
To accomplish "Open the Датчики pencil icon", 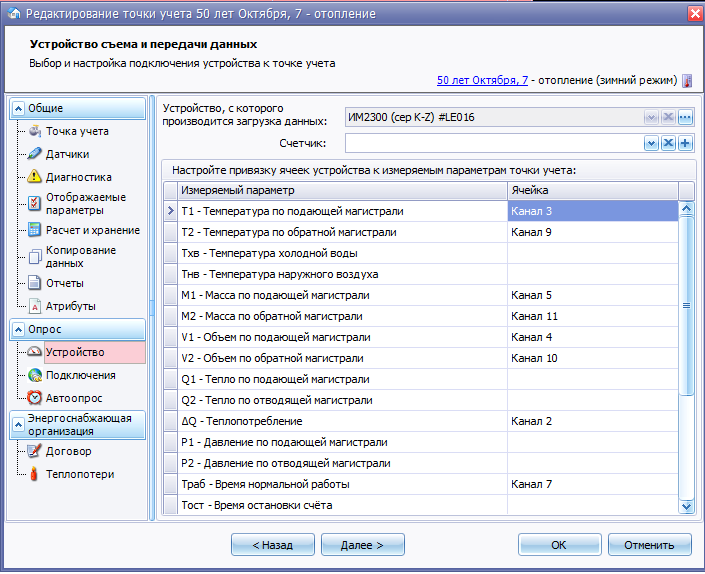I will coord(34,154).
